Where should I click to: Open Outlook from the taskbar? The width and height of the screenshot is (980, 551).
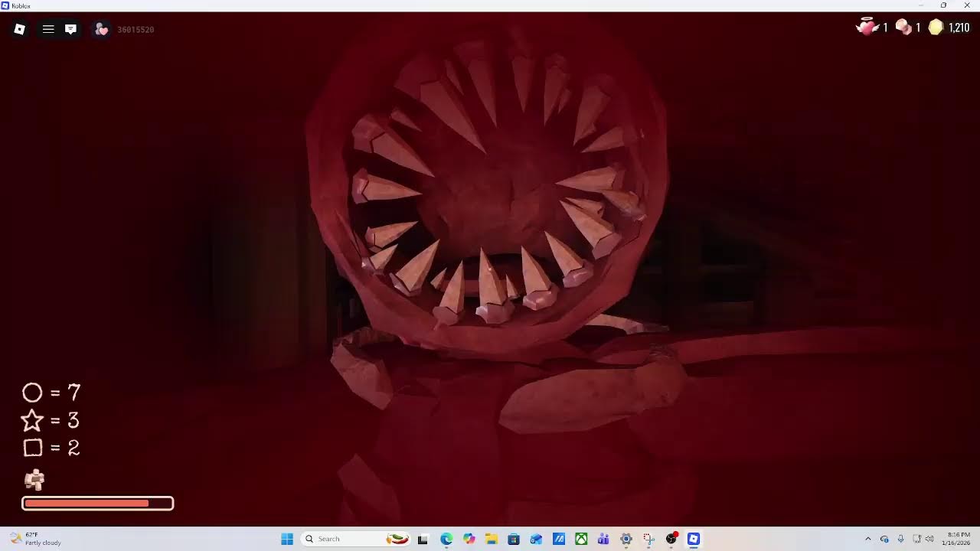pyautogui.click(x=536, y=539)
